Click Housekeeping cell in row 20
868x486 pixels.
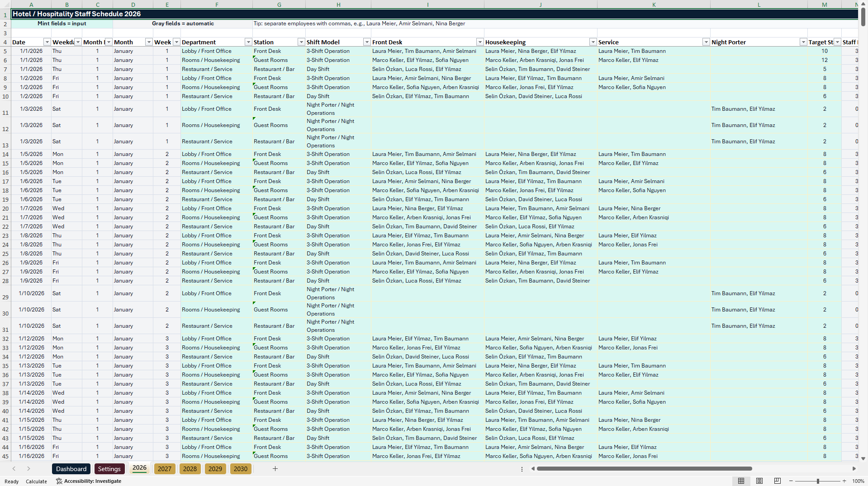pyautogui.click(x=541, y=208)
